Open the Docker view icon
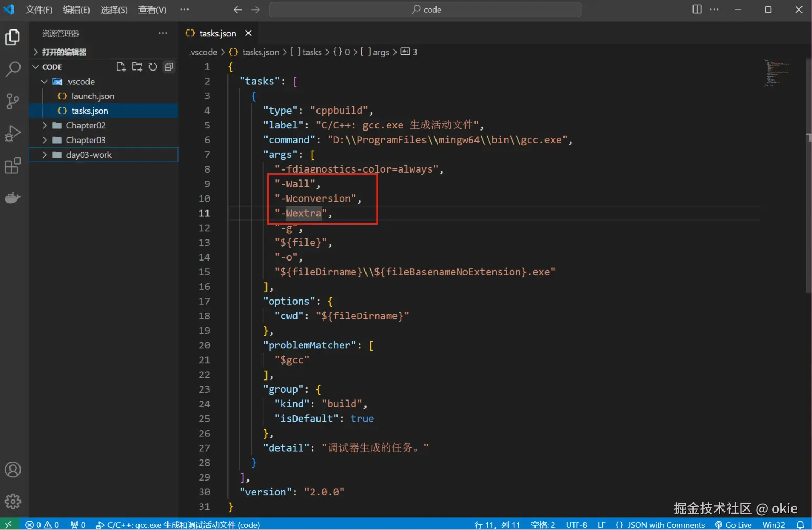The image size is (812, 530). (13, 198)
